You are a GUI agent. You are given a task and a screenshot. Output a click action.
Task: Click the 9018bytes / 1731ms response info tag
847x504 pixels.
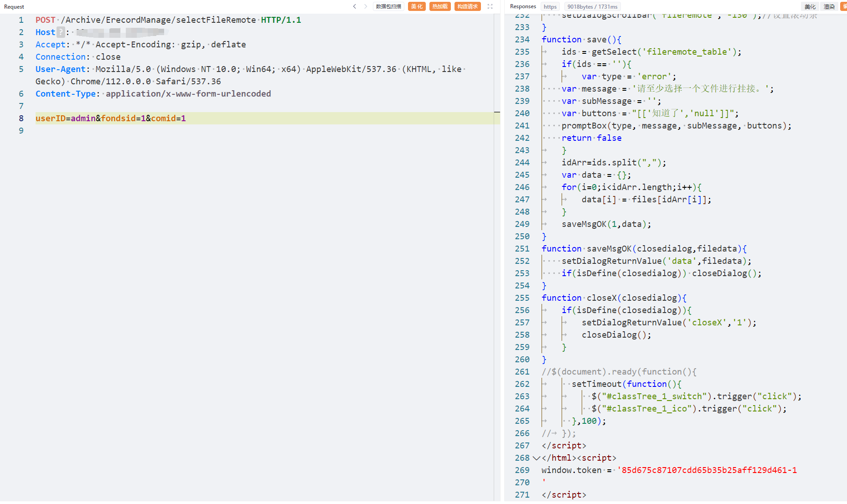coord(592,7)
